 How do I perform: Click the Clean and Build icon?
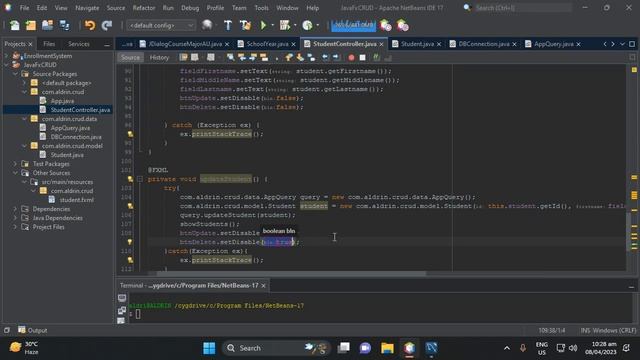(x=245, y=26)
